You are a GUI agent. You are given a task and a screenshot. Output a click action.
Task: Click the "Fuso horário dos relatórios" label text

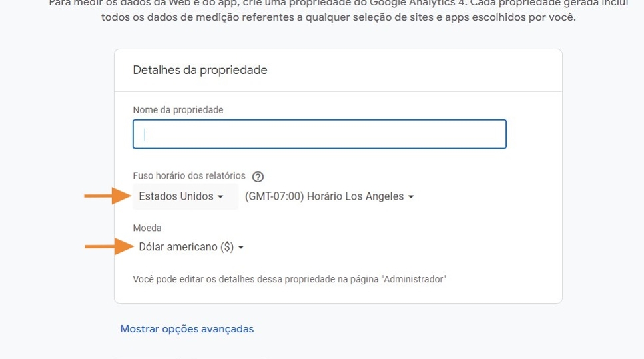coord(189,176)
